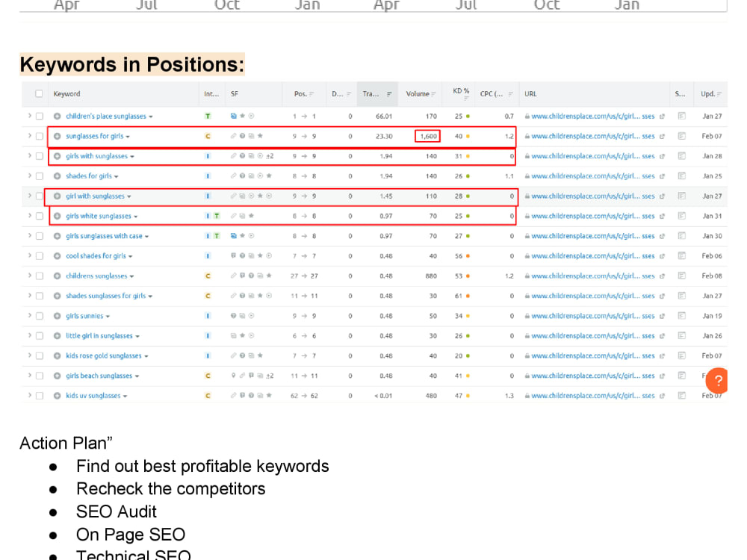Click plus icon beside children's place sunglasses
The image size is (747, 560).
point(58,116)
